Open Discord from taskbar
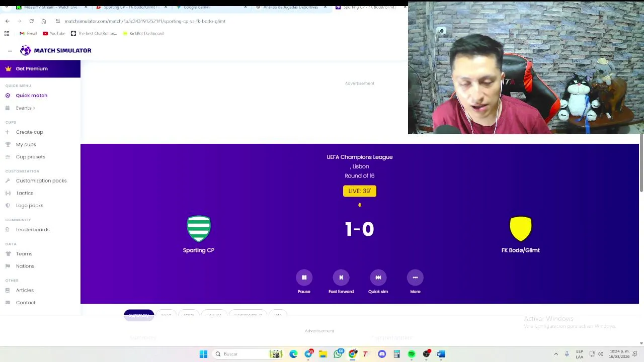This screenshot has width=644, height=362. coord(382,354)
